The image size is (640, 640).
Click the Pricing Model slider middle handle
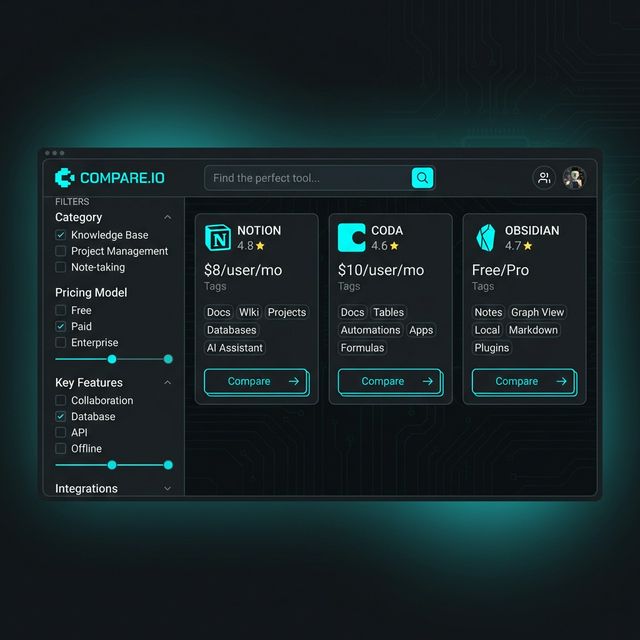(112, 358)
